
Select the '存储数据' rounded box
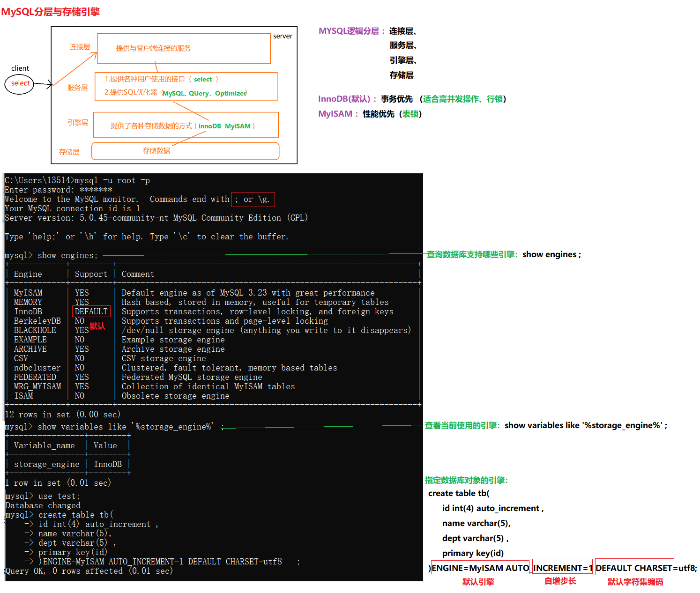pos(185,151)
